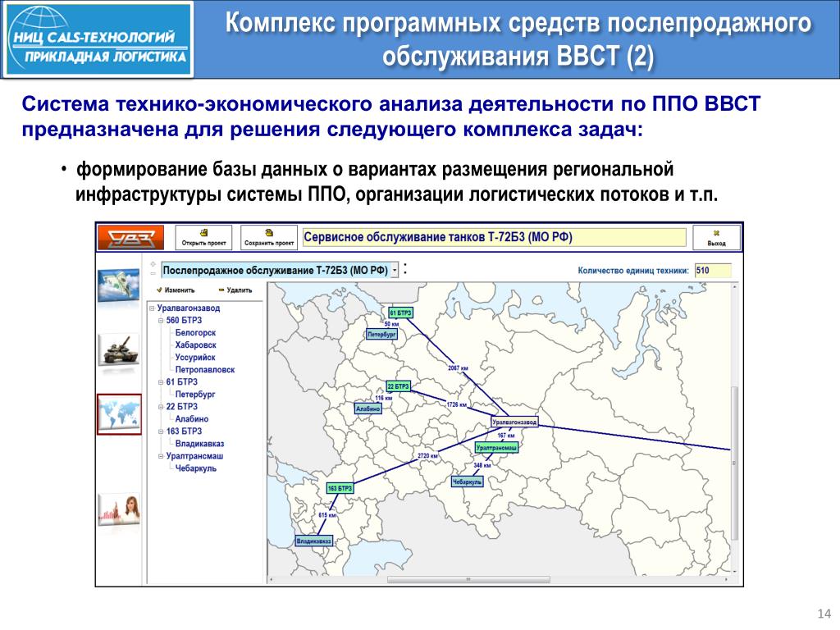Click the Уралвагонзавод node on map

(514, 422)
